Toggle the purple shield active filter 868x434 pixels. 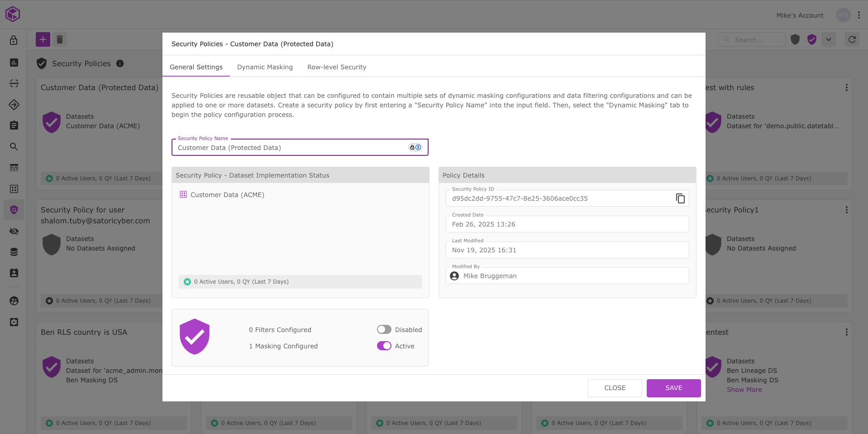812,39
